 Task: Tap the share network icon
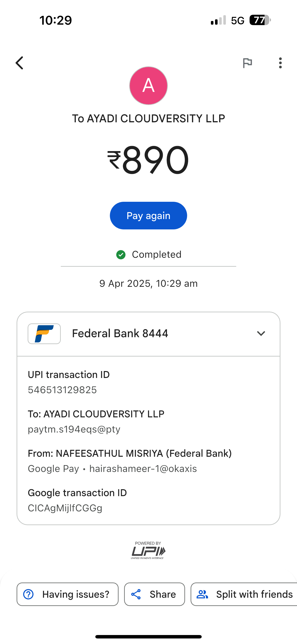(136, 594)
